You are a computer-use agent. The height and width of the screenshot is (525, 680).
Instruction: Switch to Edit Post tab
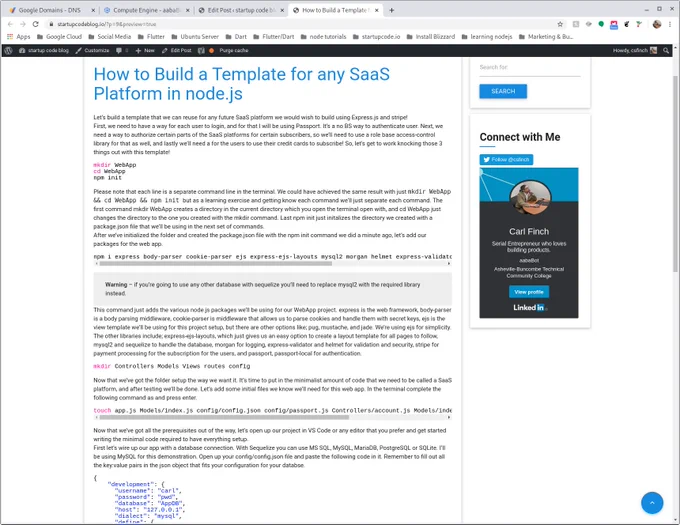240,10
